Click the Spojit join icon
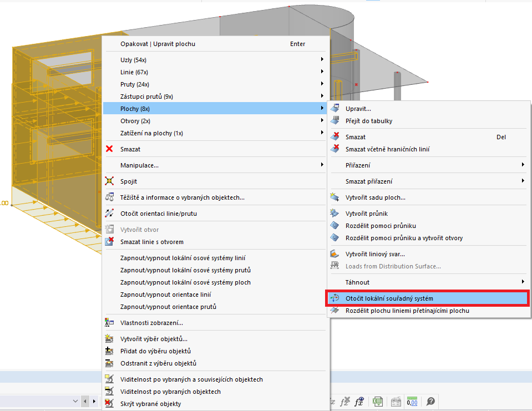The height and width of the screenshot is (411, 532). coord(110,181)
